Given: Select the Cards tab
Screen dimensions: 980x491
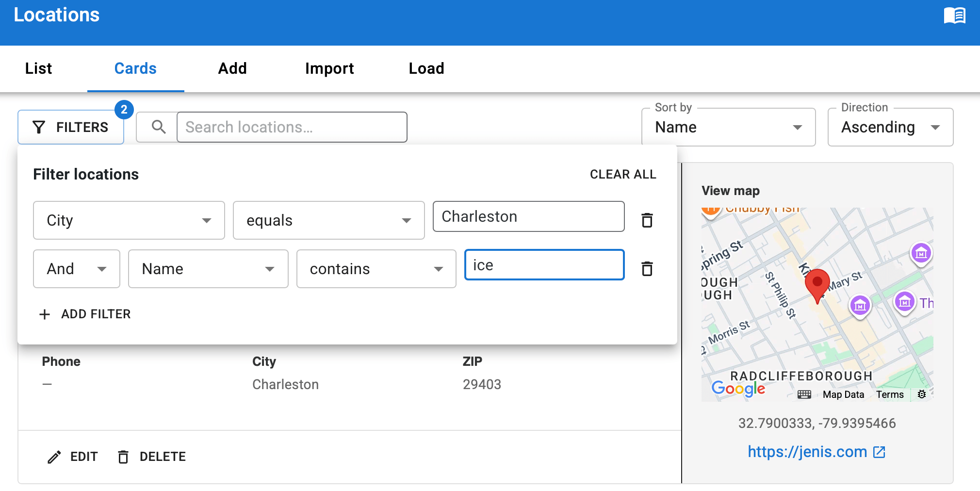Looking at the screenshot, I should (x=135, y=68).
